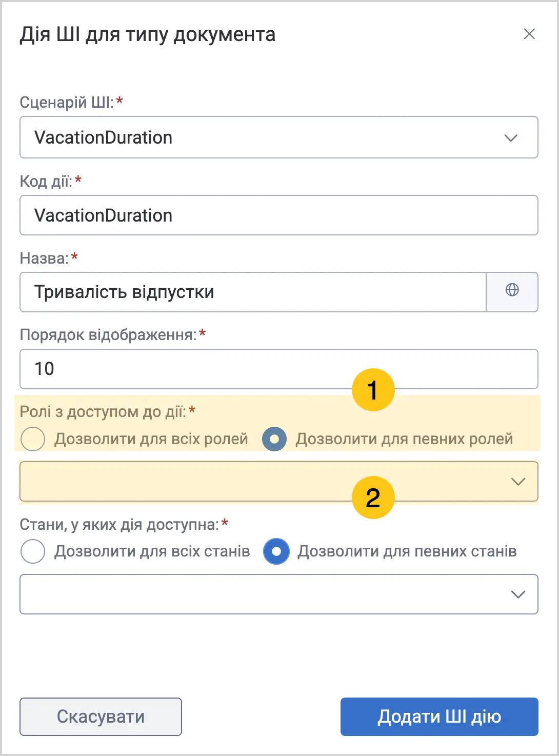Viewport: 559px width, 756px height.
Task: Focus the 'Порядок відображення' field with 10
Action: (x=279, y=369)
